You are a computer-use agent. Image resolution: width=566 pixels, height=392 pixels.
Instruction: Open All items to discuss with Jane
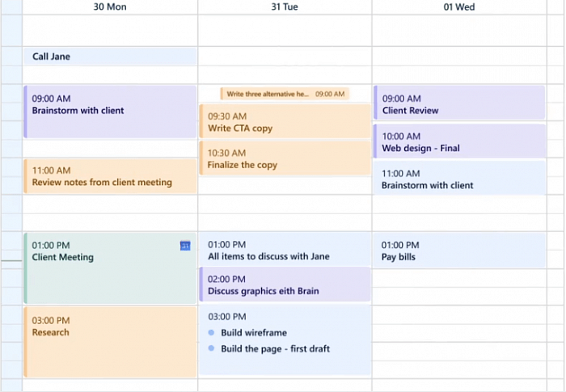click(x=285, y=251)
